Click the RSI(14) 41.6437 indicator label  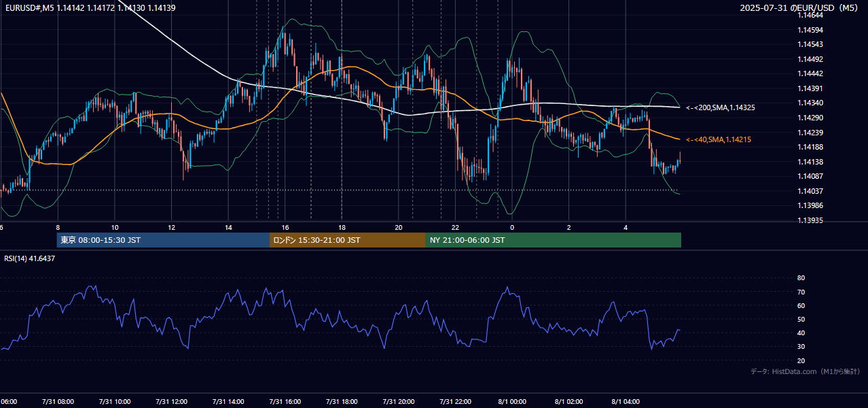30,258
